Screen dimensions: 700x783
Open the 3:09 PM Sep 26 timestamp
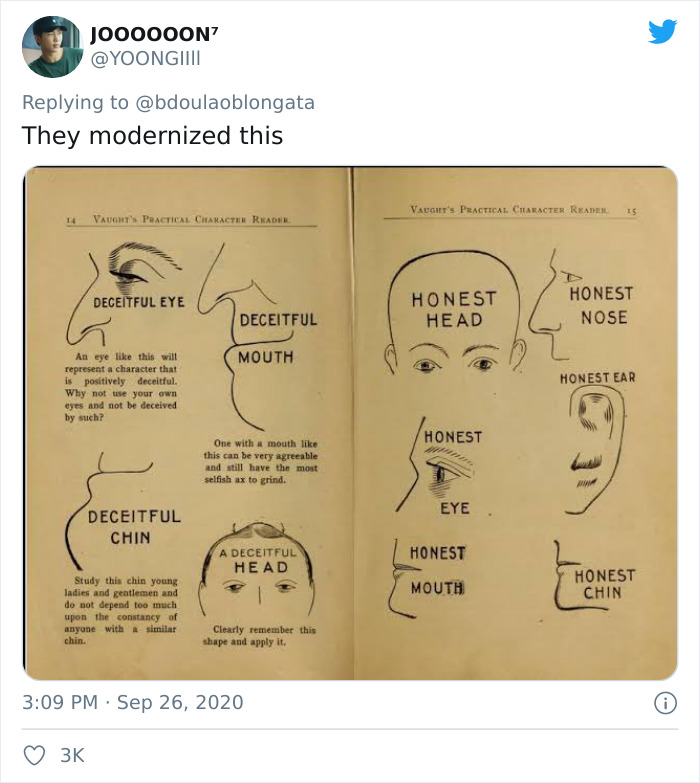point(133,702)
